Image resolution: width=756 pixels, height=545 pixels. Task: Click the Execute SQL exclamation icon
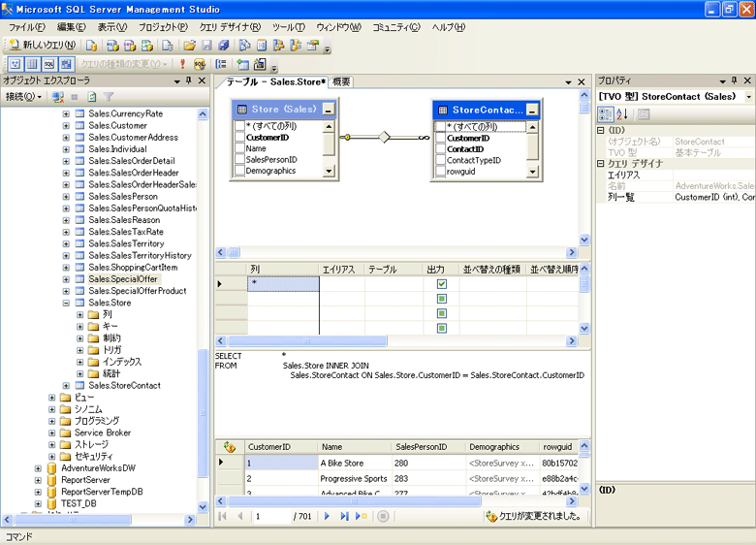(183, 64)
